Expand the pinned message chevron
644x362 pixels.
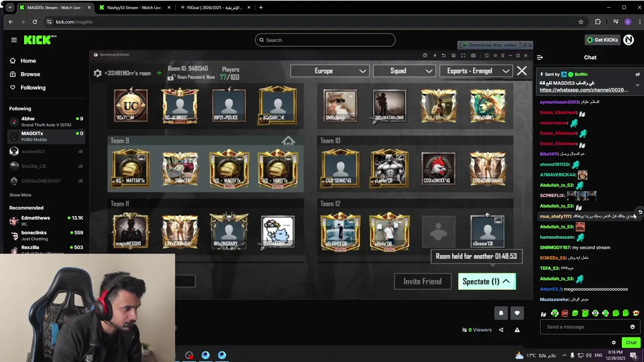pyautogui.click(x=637, y=85)
